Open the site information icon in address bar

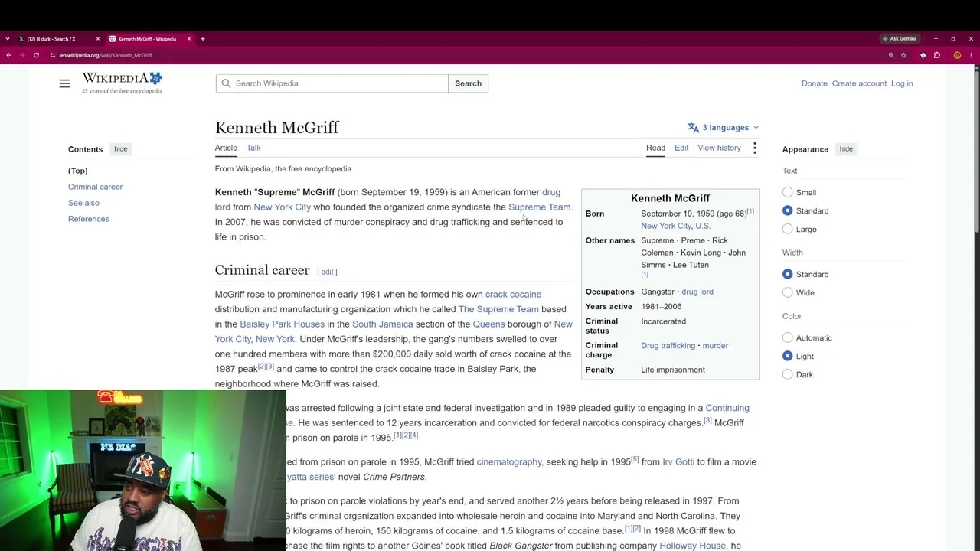52,55
